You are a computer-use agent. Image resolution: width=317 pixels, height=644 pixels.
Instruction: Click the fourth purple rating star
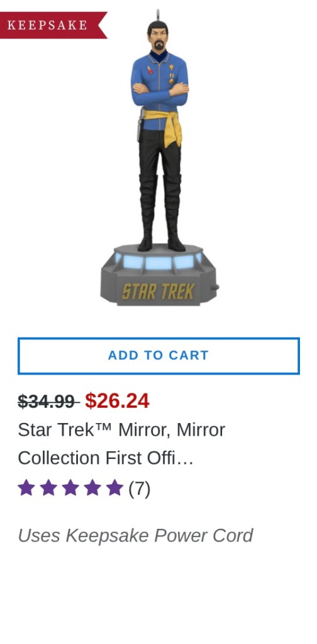point(92,489)
